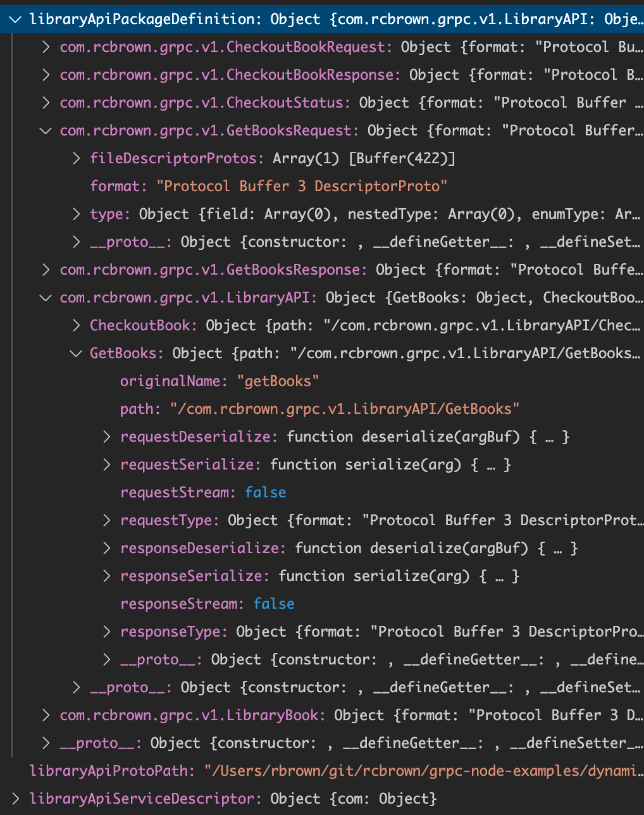Expand the libraryApiServiceDescriptor entry
Viewport: 644px width, 815px height.
tap(15, 799)
